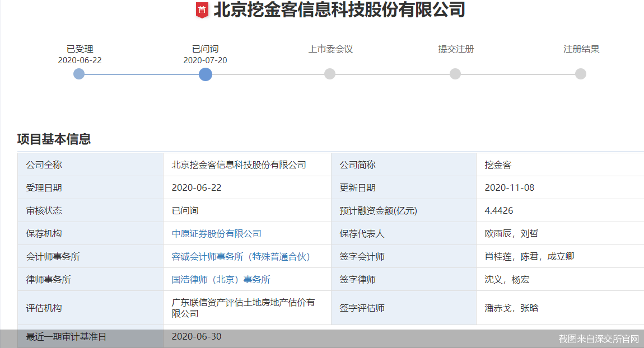Click the 已受理 stage label

tap(80, 49)
